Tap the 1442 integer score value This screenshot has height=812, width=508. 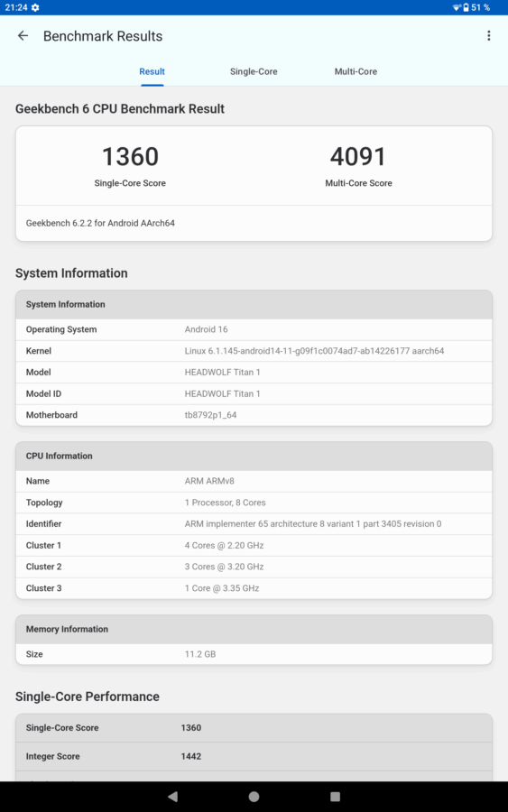[191, 757]
